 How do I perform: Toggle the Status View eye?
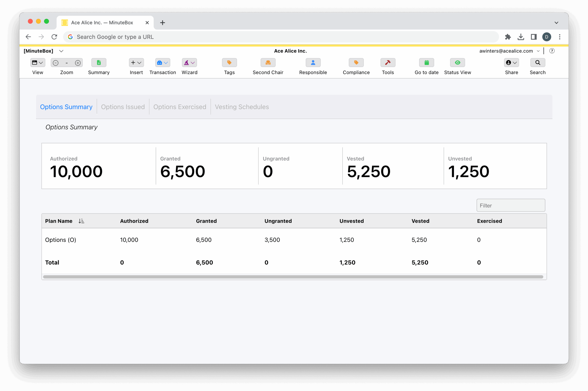[x=458, y=63]
